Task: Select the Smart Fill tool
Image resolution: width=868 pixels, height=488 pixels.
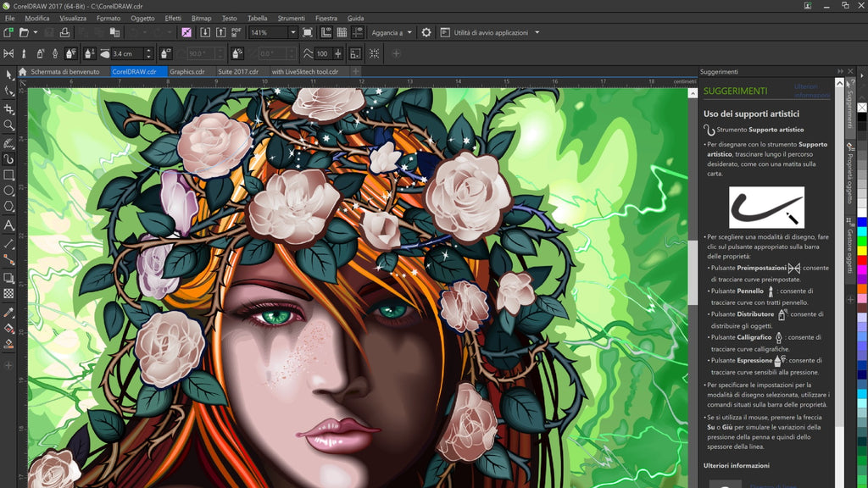Action: 8,344
